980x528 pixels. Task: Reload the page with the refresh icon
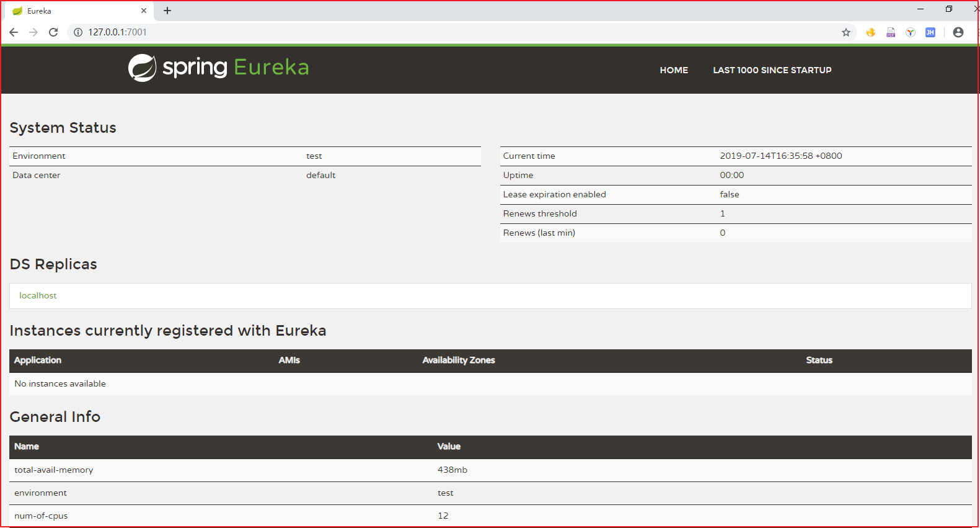coord(53,32)
